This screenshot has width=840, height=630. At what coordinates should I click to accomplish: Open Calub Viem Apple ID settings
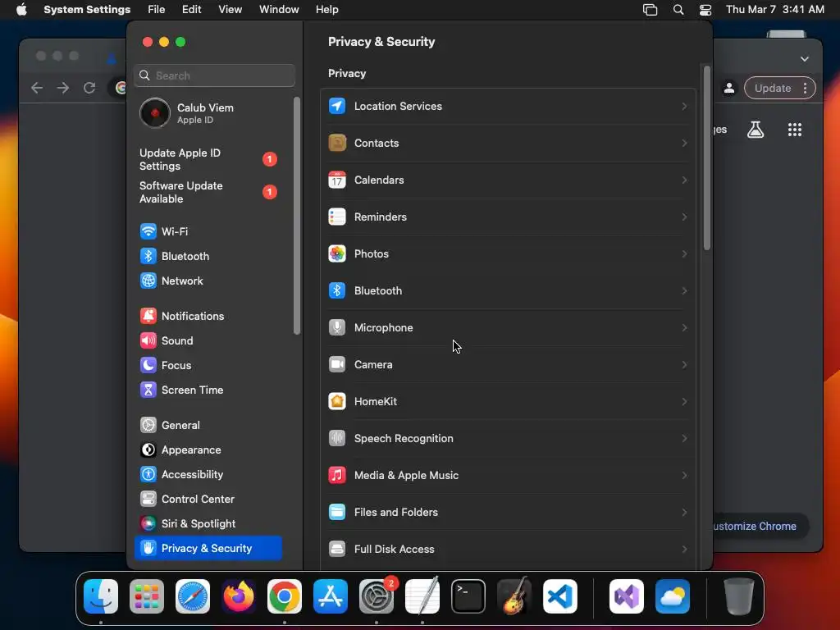[209, 113]
